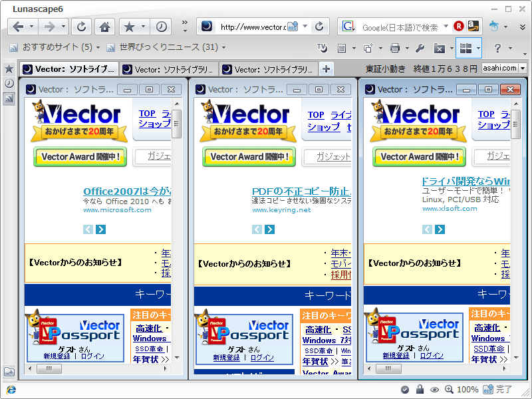Expand the tile layout icon dropdown arrow
532x399 pixels.
478,49
